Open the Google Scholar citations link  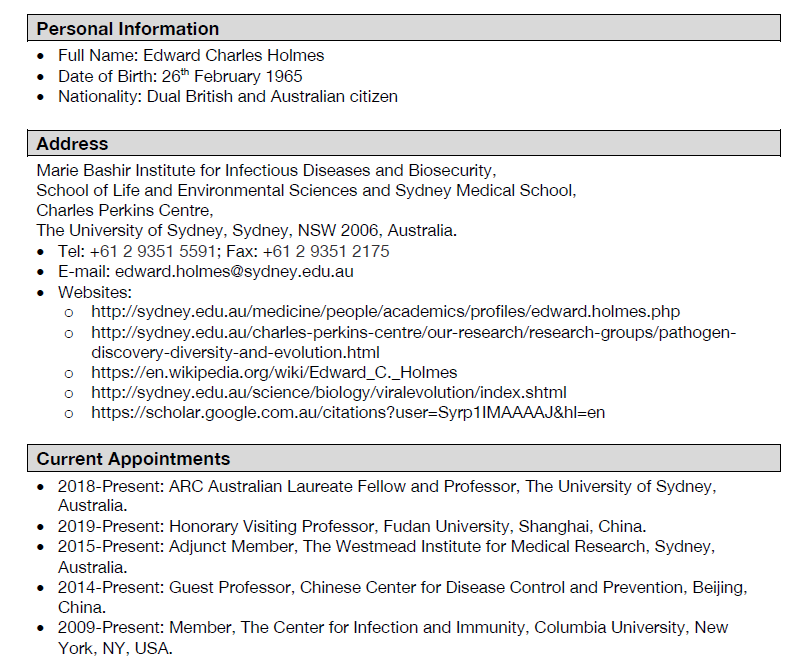(x=347, y=412)
